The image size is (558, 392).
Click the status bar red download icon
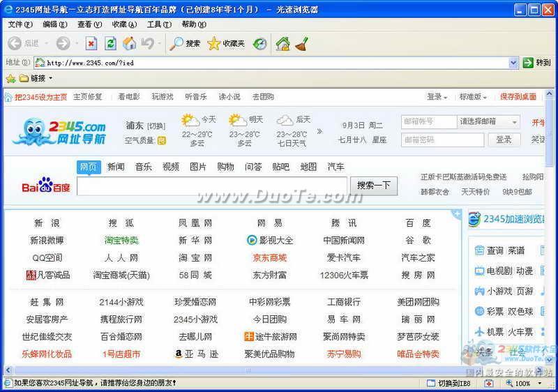(x=489, y=383)
